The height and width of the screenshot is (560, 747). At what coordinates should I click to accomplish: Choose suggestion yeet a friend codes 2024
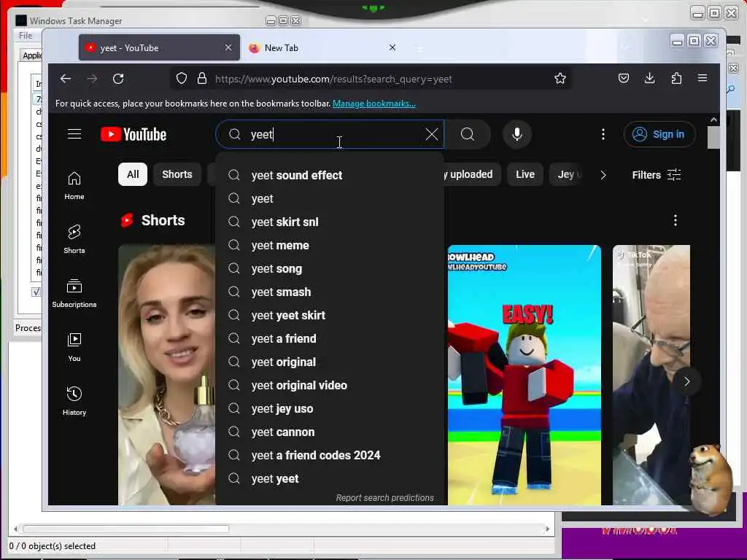[330, 455]
